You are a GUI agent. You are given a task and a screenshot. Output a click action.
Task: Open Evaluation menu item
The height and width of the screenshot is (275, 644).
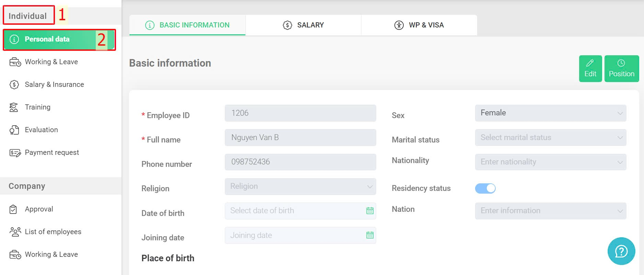pyautogui.click(x=41, y=130)
